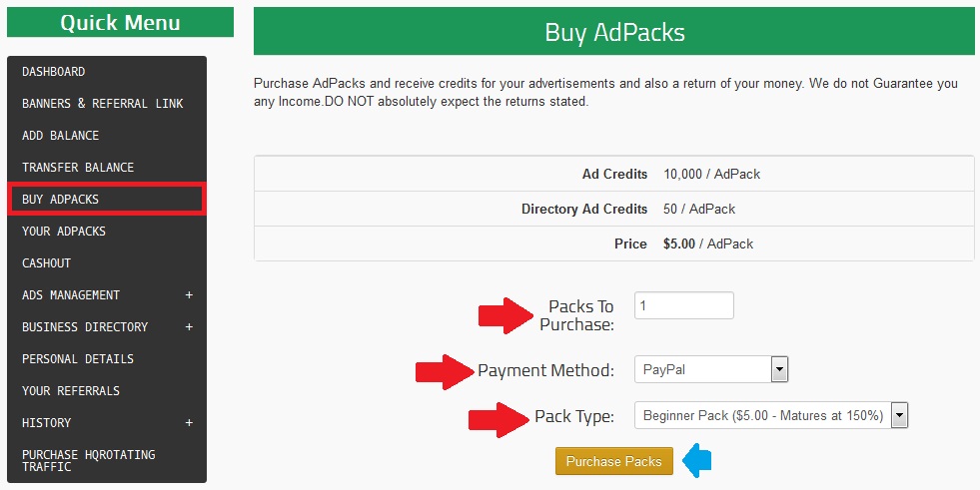Click red arrow pointing to Payment Method
Image resolution: width=980 pixels, height=490 pixels.
pyautogui.click(x=445, y=371)
